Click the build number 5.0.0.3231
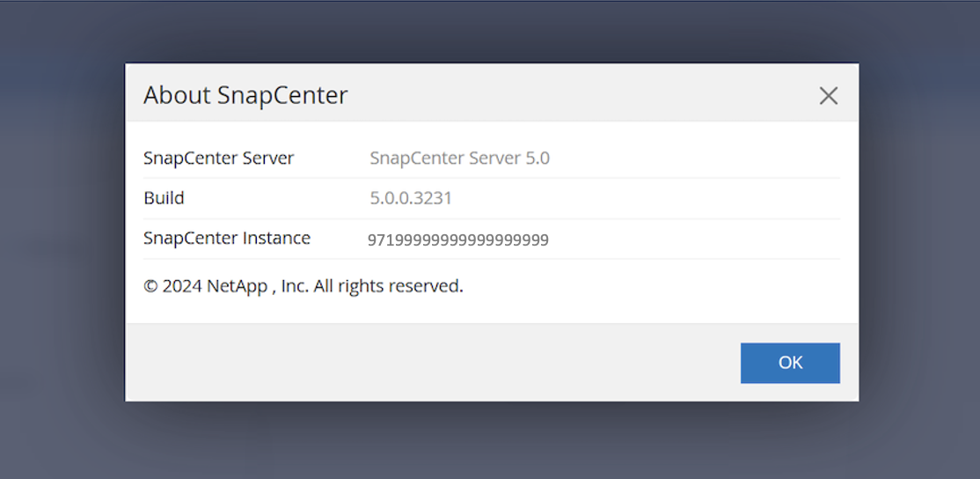This screenshot has height=479, width=980. tap(411, 198)
